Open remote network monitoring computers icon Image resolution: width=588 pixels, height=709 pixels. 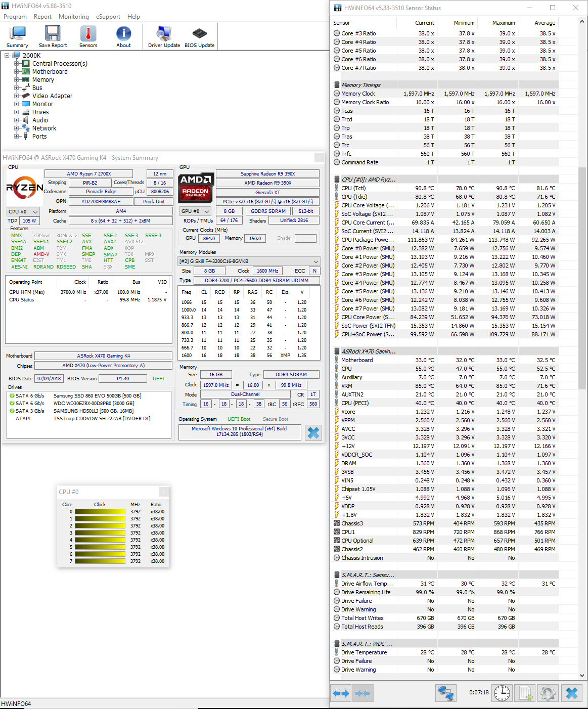click(x=446, y=693)
